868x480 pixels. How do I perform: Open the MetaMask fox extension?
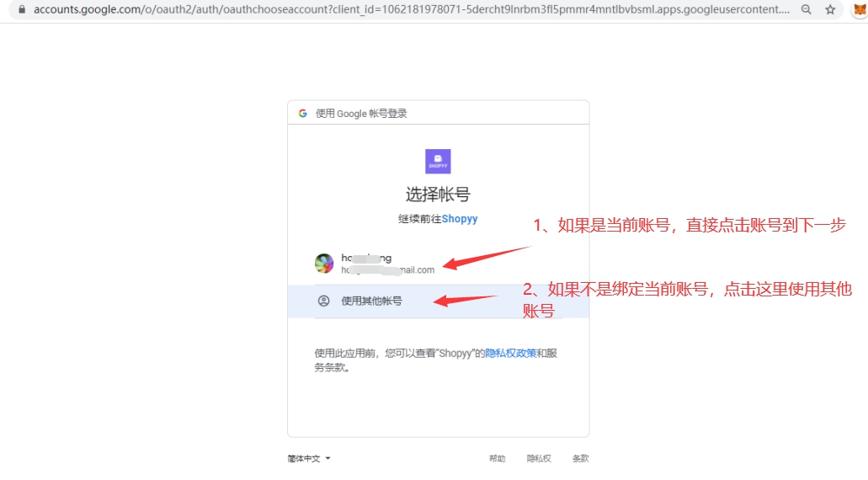point(858,10)
